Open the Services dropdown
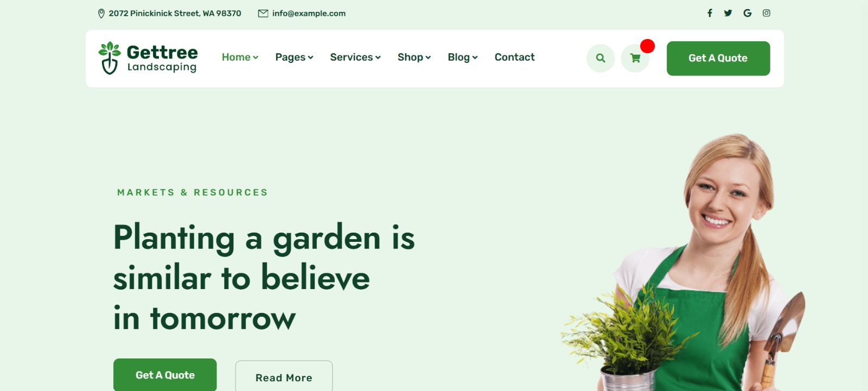The width and height of the screenshot is (868, 391). click(x=355, y=57)
